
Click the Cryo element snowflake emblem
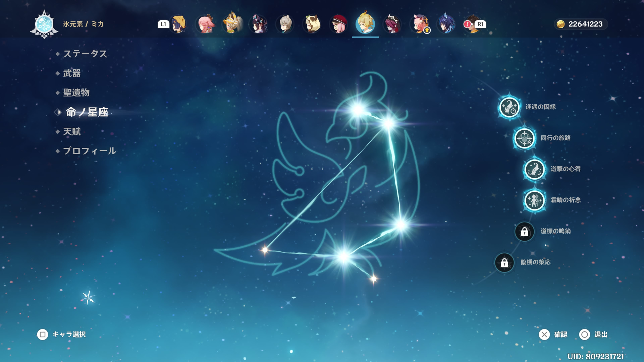click(44, 24)
